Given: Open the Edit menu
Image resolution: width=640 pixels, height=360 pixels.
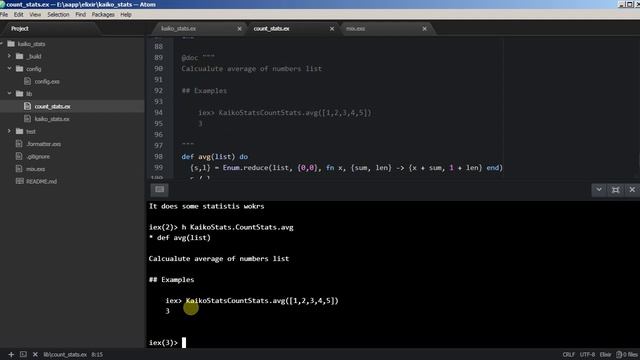Looking at the screenshot, I should click(18, 14).
